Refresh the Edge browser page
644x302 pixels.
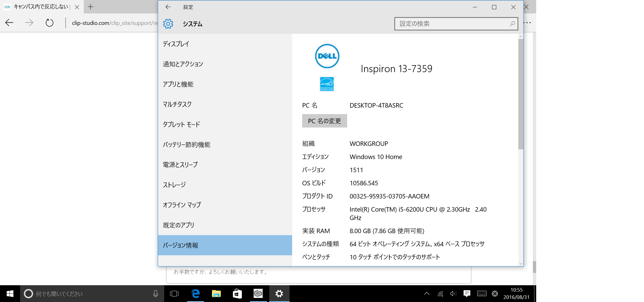(x=49, y=23)
